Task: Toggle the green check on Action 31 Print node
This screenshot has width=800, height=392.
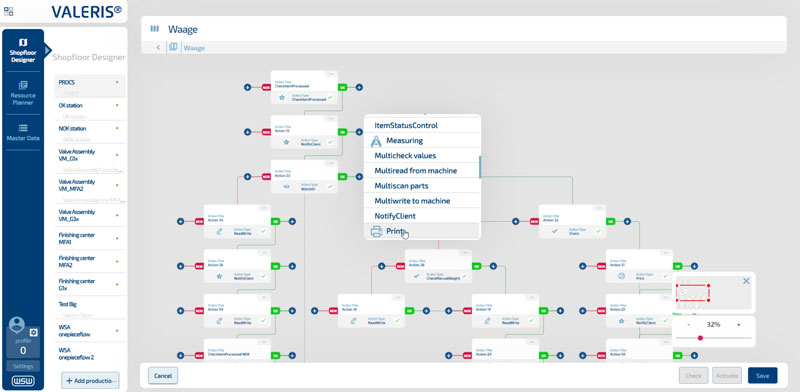Action: point(665,276)
